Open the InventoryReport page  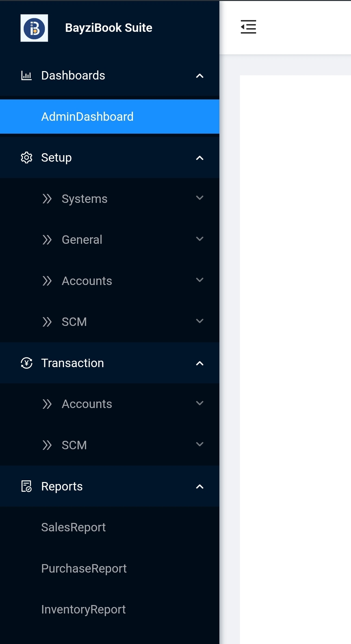coord(83,610)
